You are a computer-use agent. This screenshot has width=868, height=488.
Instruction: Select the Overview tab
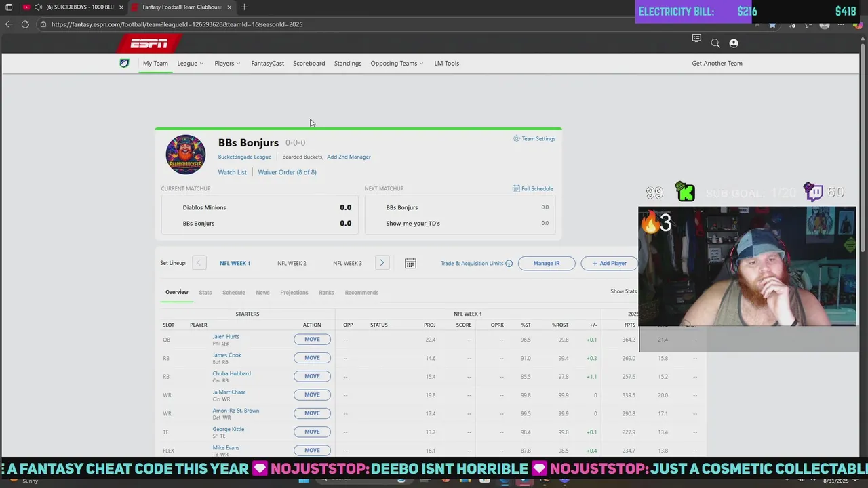[x=177, y=293]
